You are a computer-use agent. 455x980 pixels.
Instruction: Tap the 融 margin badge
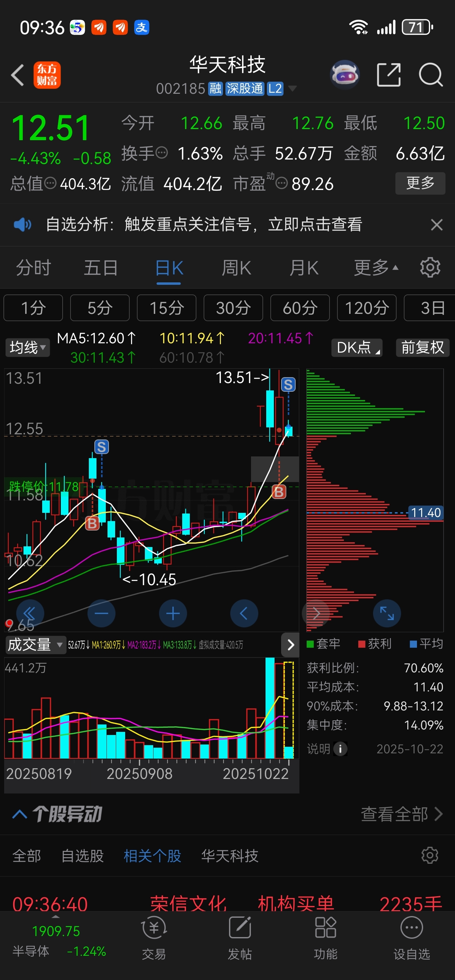pyautogui.click(x=215, y=89)
